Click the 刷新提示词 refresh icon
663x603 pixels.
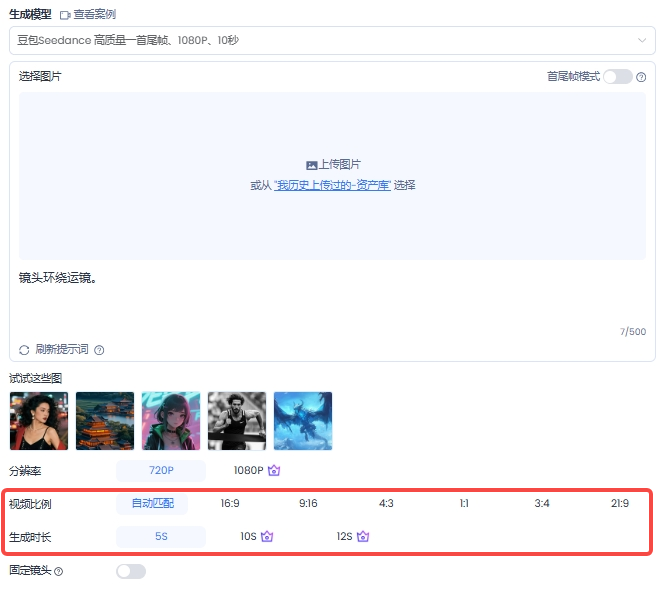pyautogui.click(x=25, y=350)
